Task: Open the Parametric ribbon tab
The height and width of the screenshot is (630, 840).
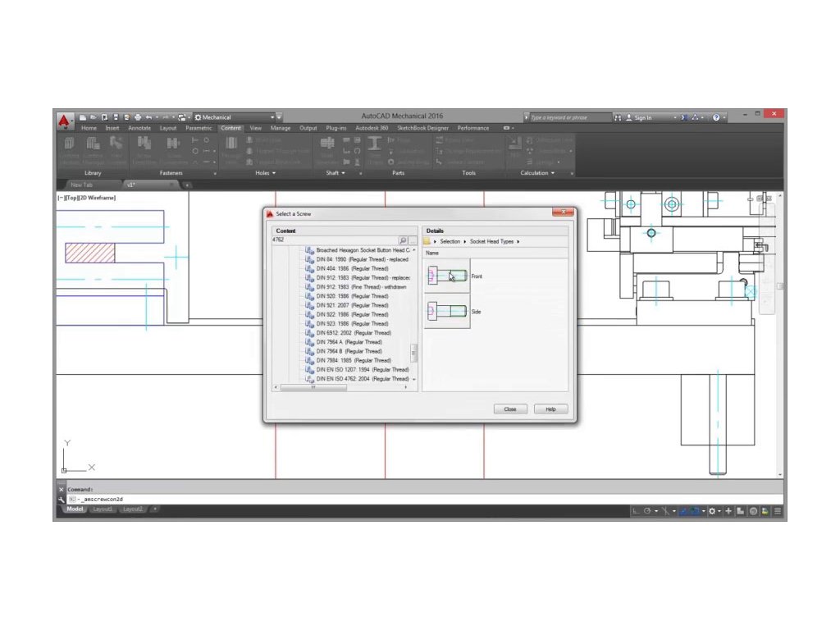Action: pyautogui.click(x=199, y=128)
